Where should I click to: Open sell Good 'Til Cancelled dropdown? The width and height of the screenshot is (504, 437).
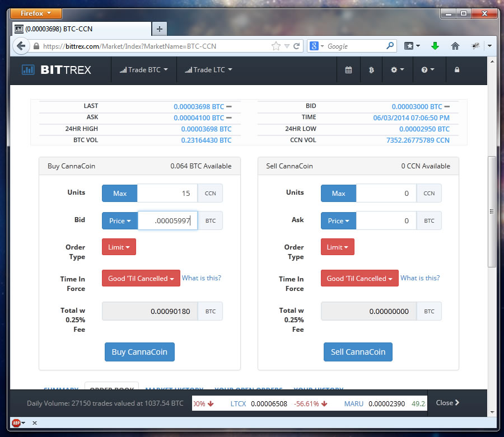coord(360,278)
